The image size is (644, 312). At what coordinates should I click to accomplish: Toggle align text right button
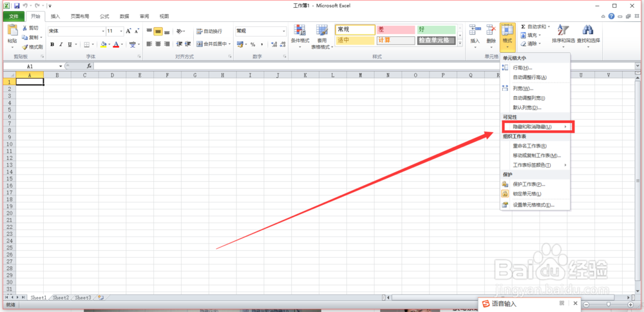166,44
